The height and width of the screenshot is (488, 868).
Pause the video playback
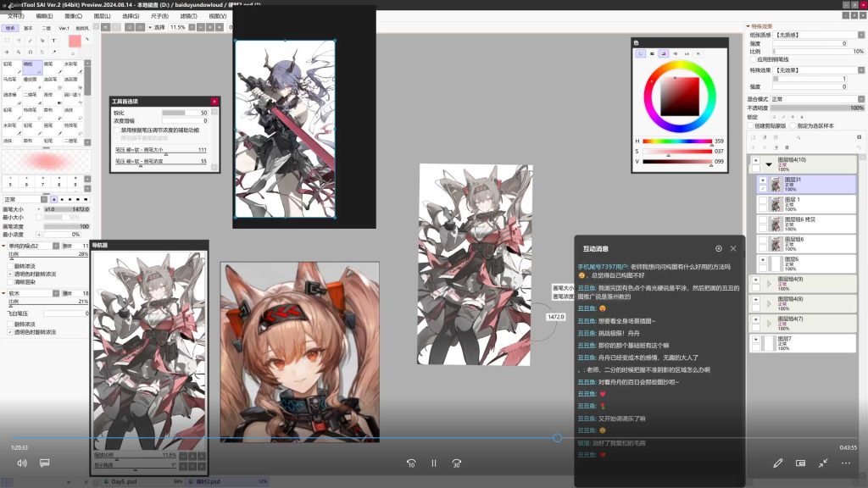click(434, 463)
